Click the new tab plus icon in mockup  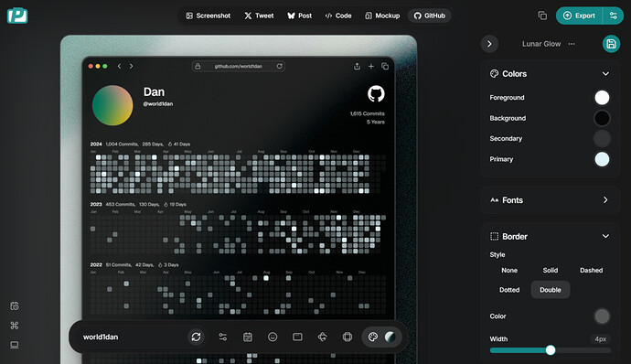pyautogui.click(x=371, y=66)
